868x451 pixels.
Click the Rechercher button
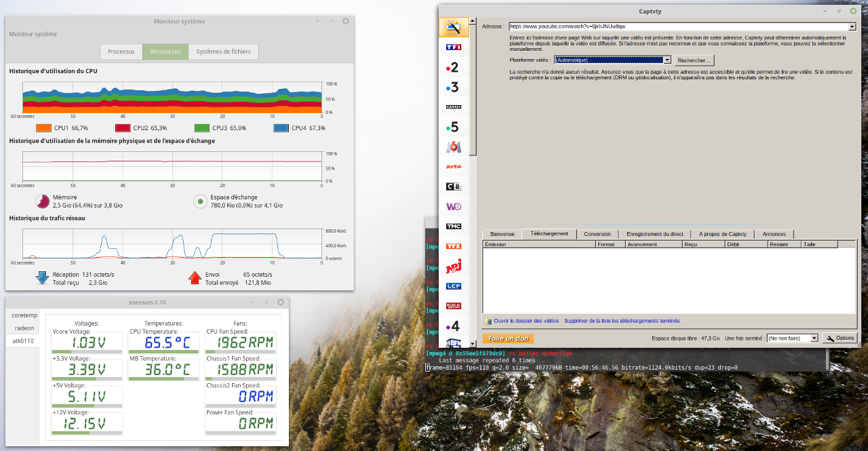point(694,60)
